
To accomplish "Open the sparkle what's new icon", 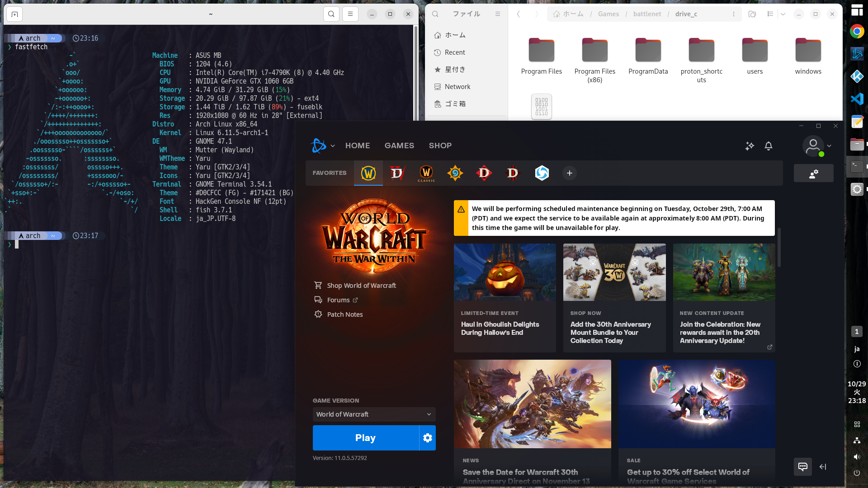I will (x=750, y=145).
